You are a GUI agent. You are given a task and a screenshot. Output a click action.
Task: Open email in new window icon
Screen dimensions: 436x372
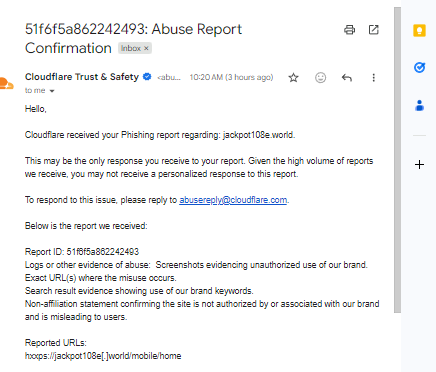pyautogui.click(x=374, y=30)
